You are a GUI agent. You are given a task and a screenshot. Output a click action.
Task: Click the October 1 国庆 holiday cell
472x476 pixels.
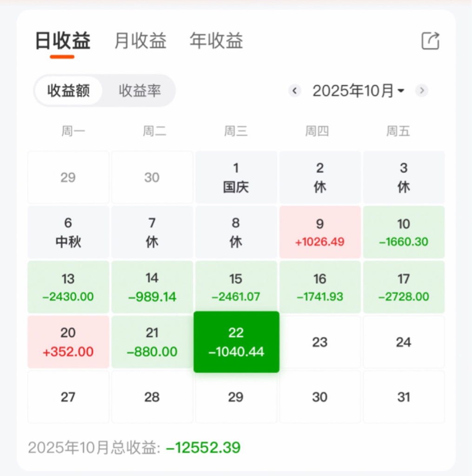[x=236, y=177]
